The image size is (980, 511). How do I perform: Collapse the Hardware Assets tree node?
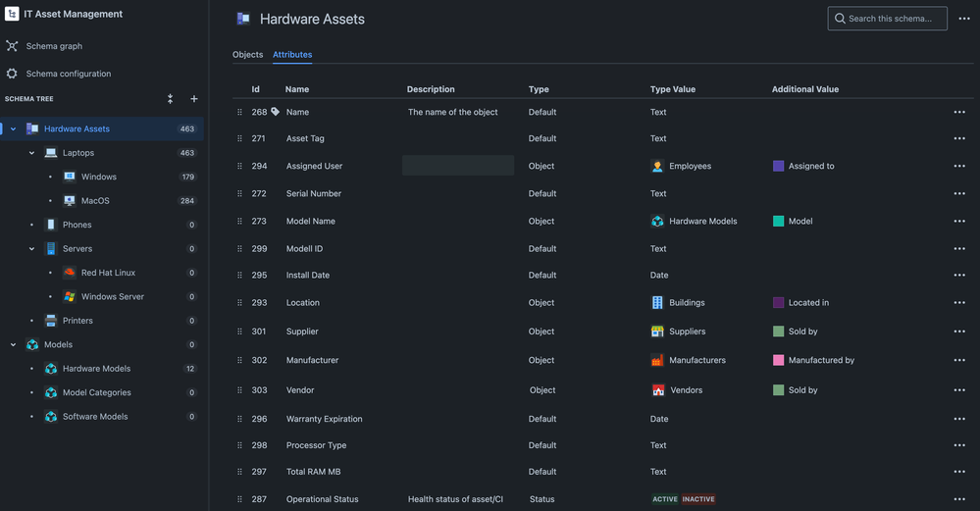(x=13, y=128)
